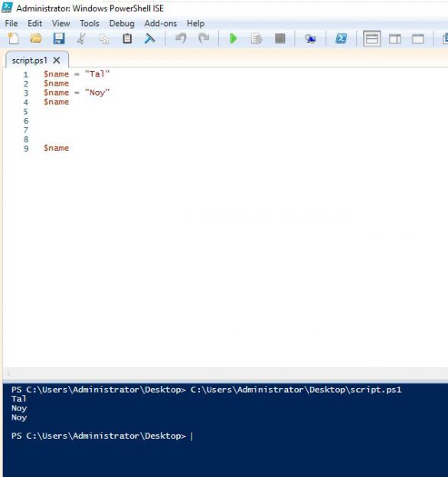Viewport: 448px width, 477px height.
Task: Click line number 6 in the gutter
Action: 26,121
